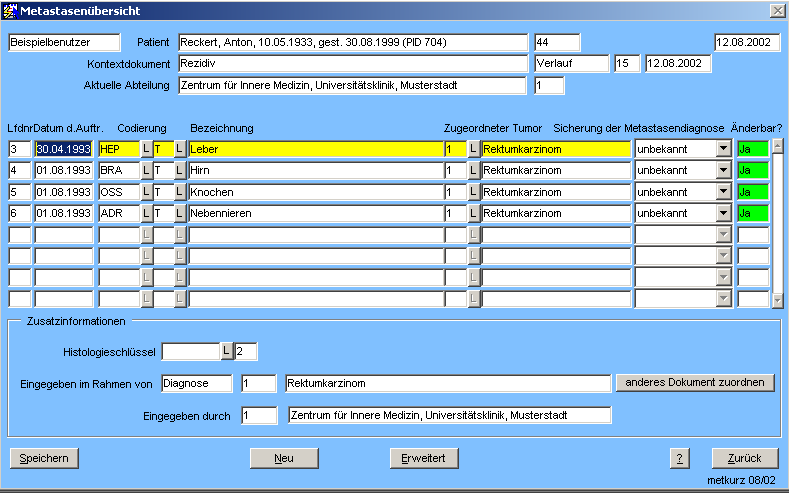Click the scrollbar up arrow of the metastases list
The height and width of the screenshot is (493, 789).
[777, 146]
